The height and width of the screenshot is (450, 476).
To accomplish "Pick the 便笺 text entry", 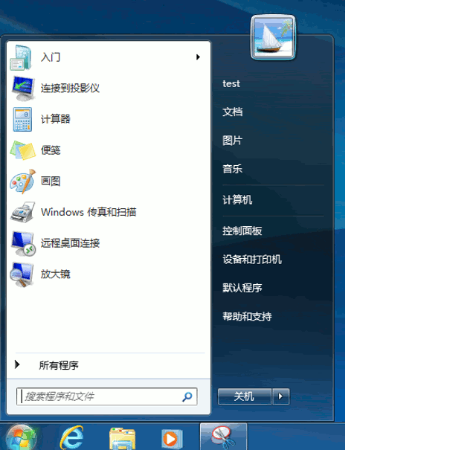I will click(51, 150).
